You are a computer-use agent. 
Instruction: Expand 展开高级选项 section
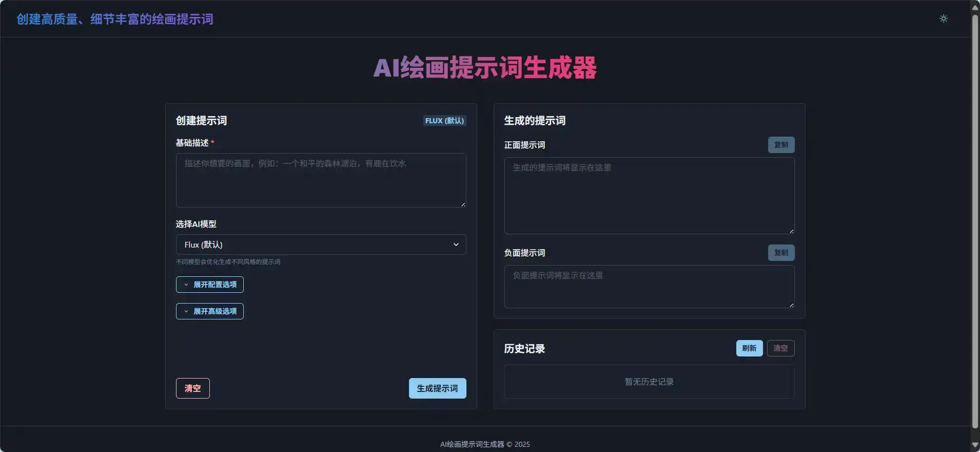click(x=209, y=311)
